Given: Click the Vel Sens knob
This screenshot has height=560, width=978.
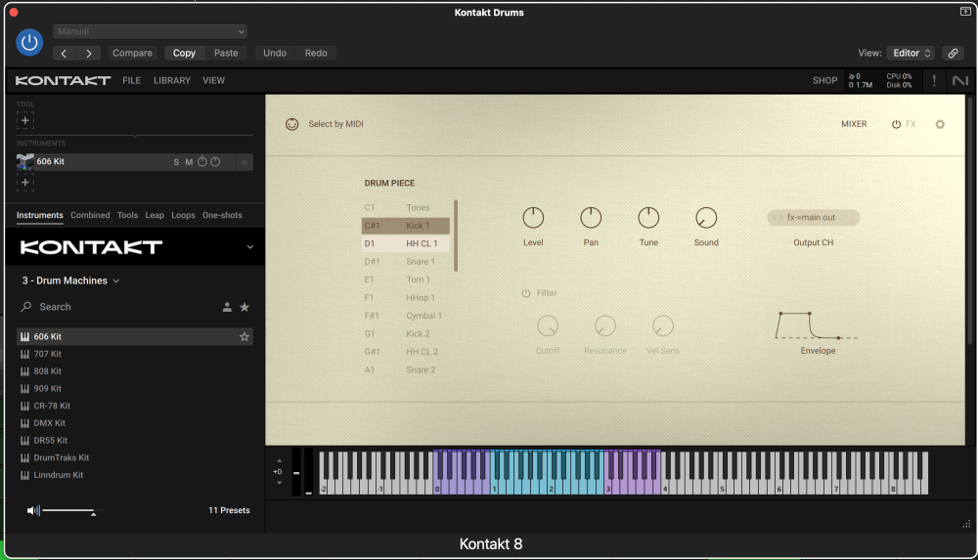Looking at the screenshot, I should click(663, 325).
